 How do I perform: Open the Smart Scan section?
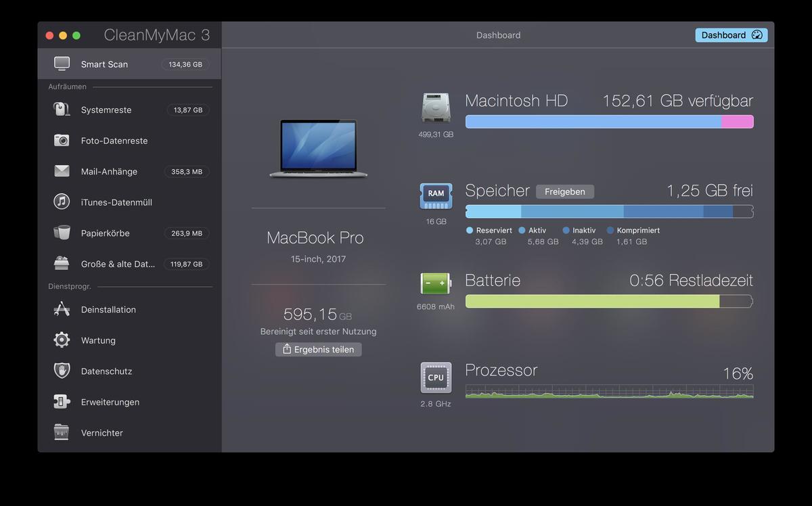coord(129,64)
